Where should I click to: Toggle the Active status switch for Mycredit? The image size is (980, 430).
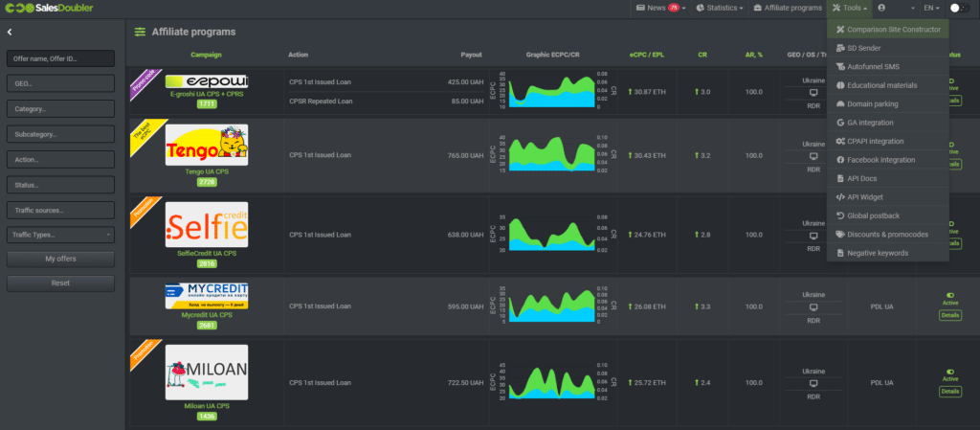pyautogui.click(x=950, y=296)
